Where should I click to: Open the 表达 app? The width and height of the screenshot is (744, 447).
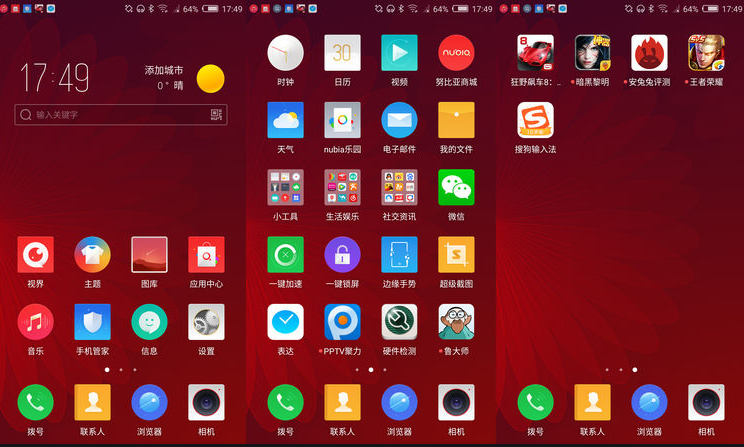pyautogui.click(x=286, y=322)
